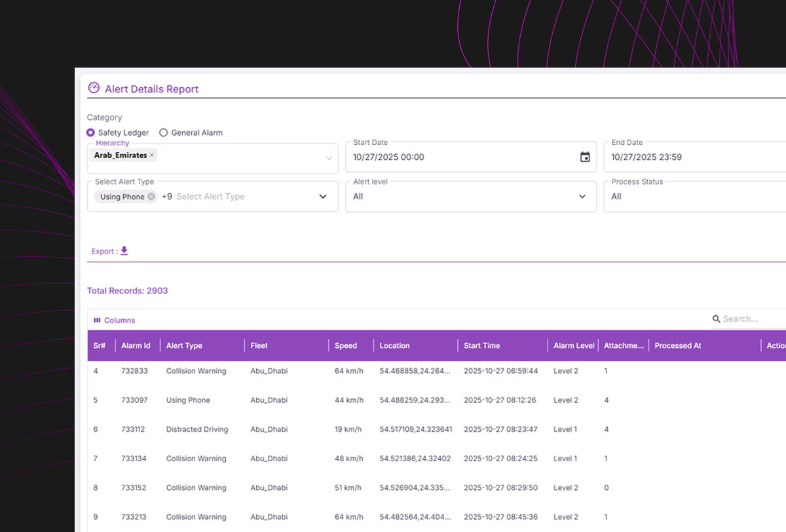This screenshot has height=532, width=786.
Task: Open the Alert Level dropdown
Action: click(x=582, y=196)
